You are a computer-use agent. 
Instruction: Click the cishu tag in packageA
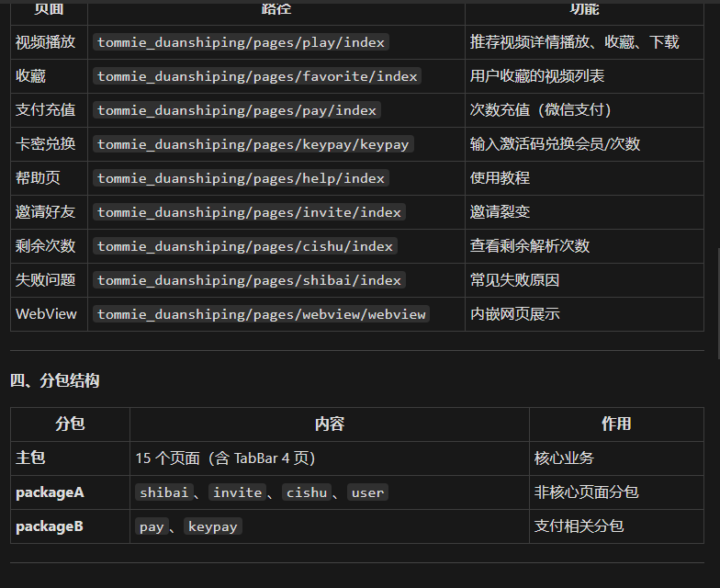point(307,492)
